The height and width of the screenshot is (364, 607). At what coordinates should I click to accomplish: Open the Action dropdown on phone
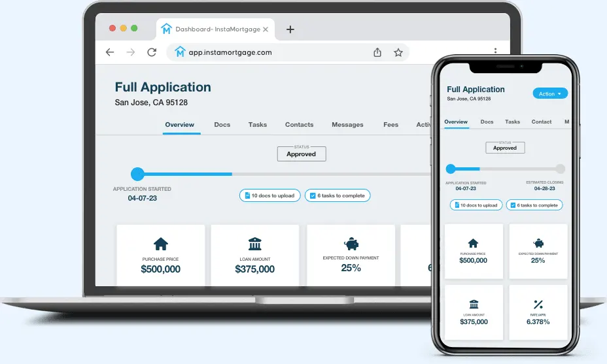[x=550, y=94]
